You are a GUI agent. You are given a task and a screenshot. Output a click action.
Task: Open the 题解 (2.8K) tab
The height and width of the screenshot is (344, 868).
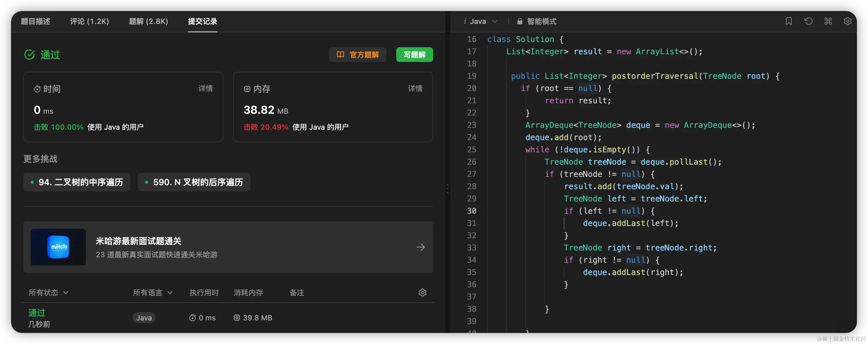pos(148,21)
